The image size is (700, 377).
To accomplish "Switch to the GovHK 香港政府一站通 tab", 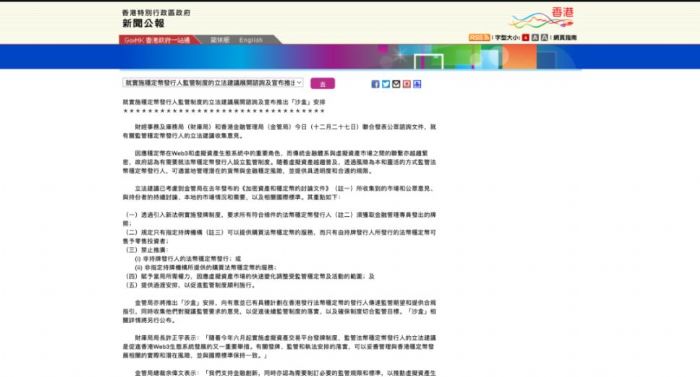I will 157,40.
